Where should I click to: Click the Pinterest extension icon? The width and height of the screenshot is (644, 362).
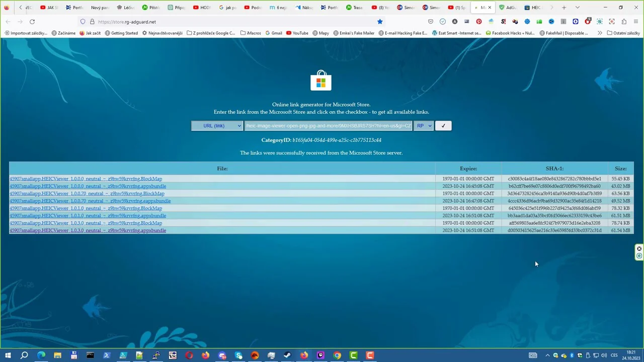478,22
